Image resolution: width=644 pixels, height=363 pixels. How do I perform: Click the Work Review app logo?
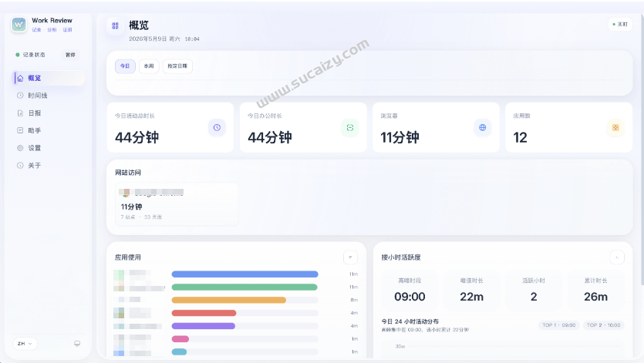coord(19,25)
